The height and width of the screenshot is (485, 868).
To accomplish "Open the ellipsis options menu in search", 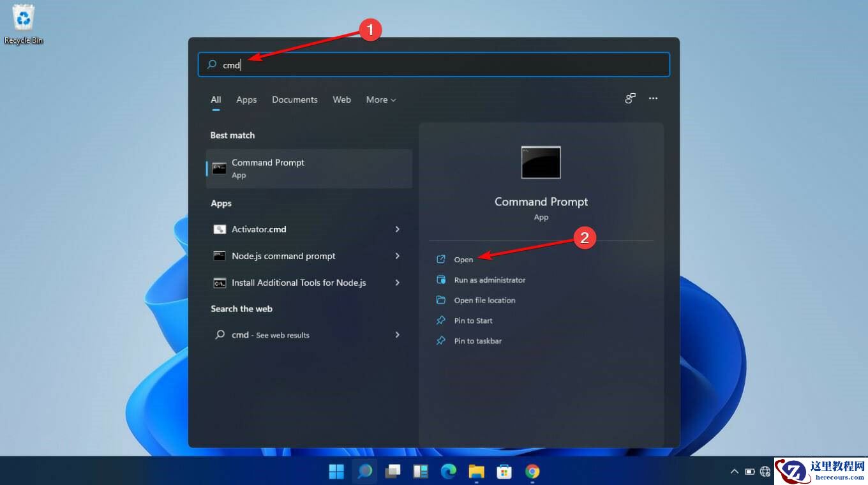I will [x=653, y=98].
